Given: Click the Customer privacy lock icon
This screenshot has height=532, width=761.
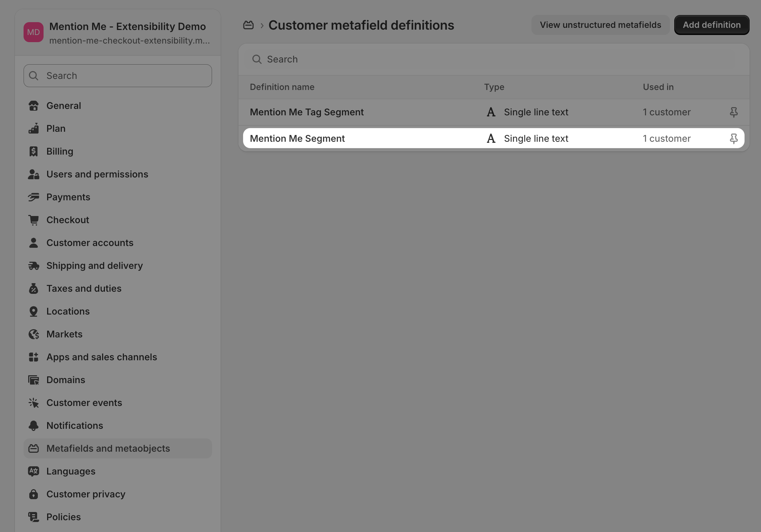Looking at the screenshot, I should [x=34, y=494].
